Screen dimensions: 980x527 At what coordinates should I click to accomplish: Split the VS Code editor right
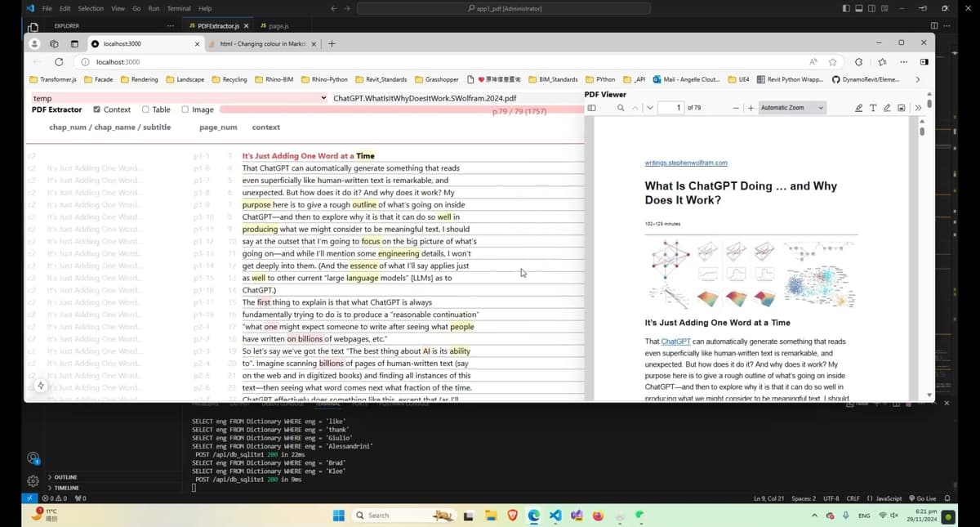[x=934, y=26]
